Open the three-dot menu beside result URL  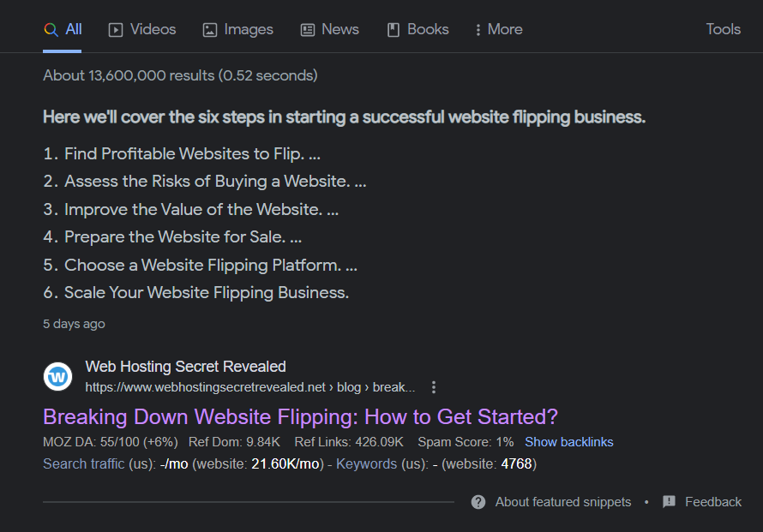(434, 387)
